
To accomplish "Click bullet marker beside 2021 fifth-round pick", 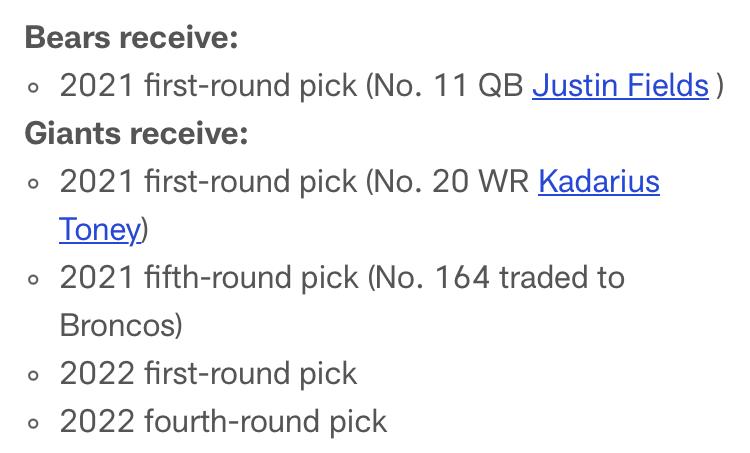I will tap(33, 279).
